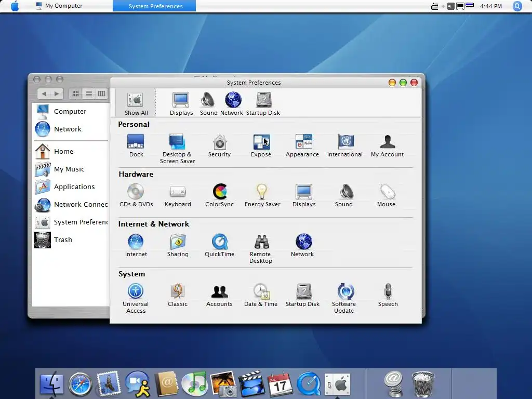Screen dimensions: 532x399
Task: Switch to column view in My Computer
Action: [101, 94]
